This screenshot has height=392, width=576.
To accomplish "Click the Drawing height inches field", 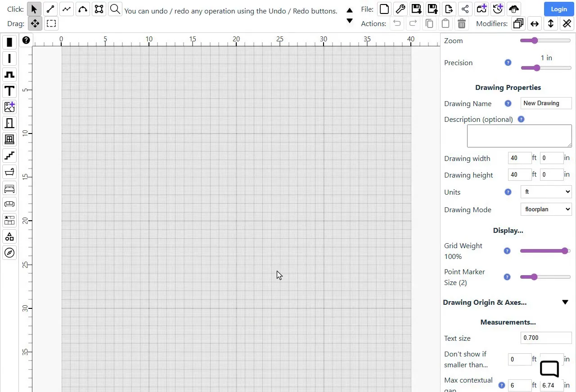I will coord(552,174).
